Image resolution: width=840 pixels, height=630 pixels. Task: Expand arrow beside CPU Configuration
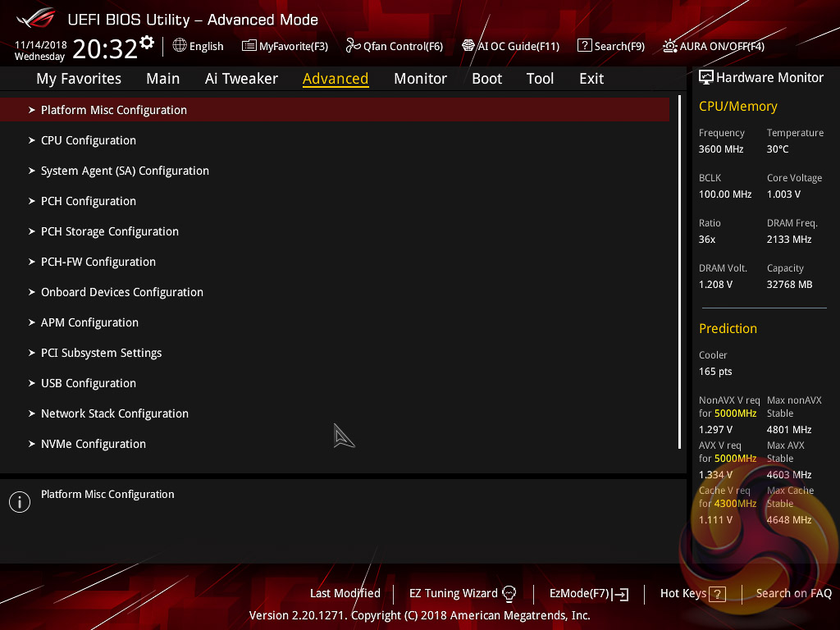click(32, 140)
